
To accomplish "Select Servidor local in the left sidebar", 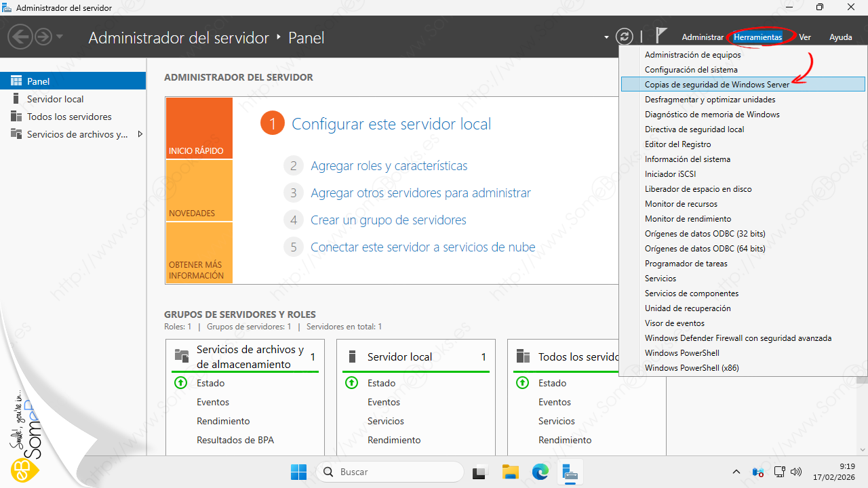I will coord(55,99).
